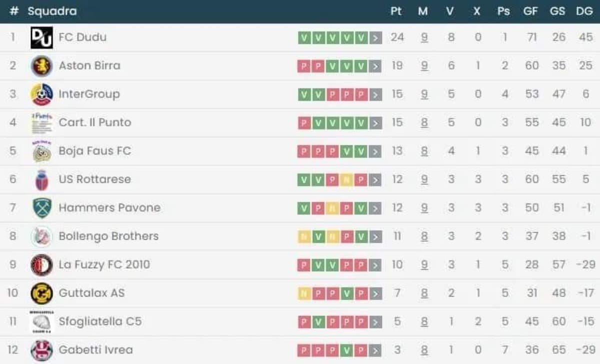The image size is (600, 364).
Task: Click the Aston Birra crest icon
Action: [x=41, y=66]
